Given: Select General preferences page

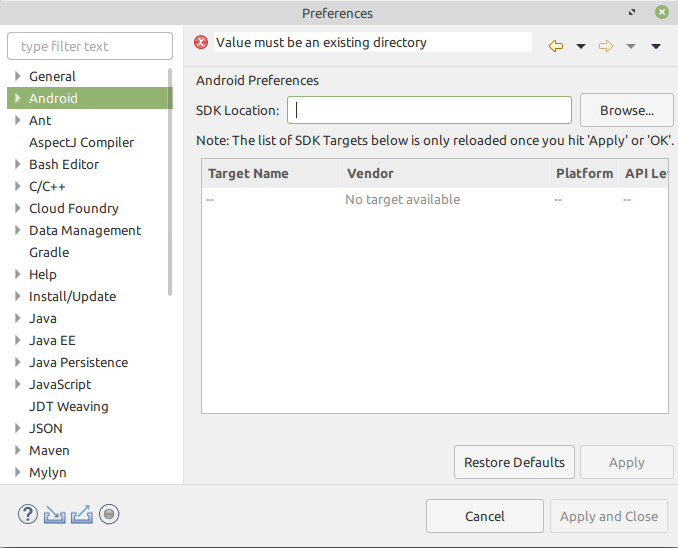Looking at the screenshot, I should [x=52, y=77].
